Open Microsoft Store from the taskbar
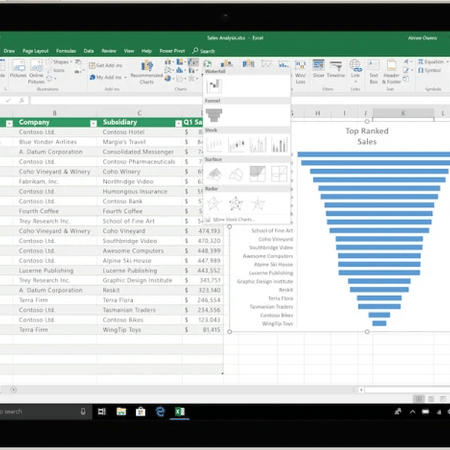The height and width of the screenshot is (450, 450). point(140,412)
